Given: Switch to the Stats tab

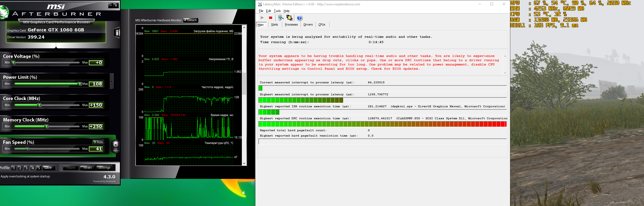Looking at the screenshot, I should [275, 24].
